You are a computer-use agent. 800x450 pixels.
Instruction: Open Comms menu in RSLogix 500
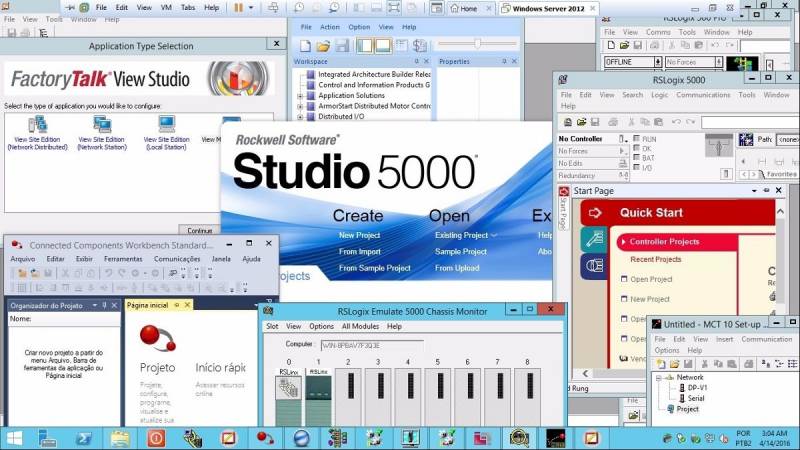pos(658,32)
